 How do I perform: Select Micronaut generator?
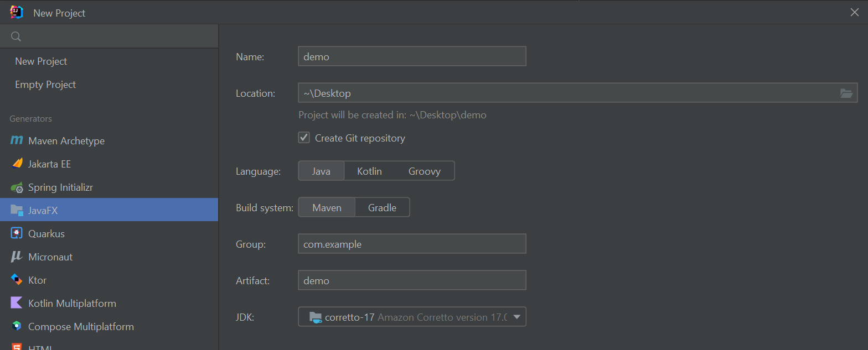(109, 257)
